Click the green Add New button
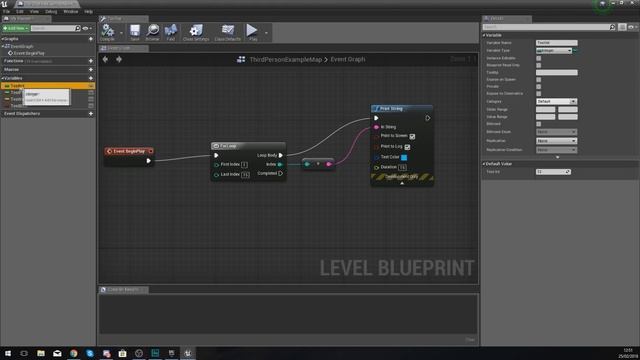This screenshot has width=640, height=360. (x=16, y=28)
